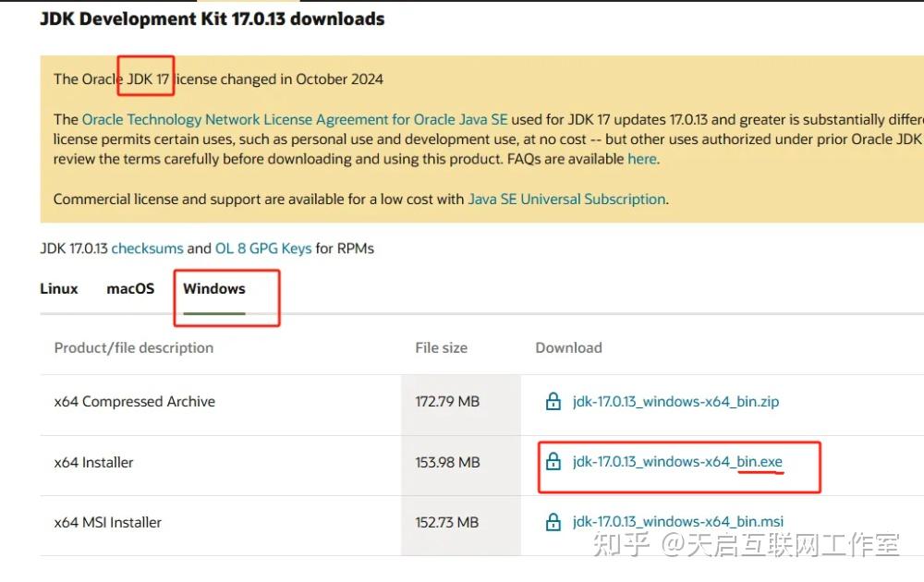Viewport: 924px width, 582px height.
Task: Click the Product/file description column header
Action: [x=134, y=348]
